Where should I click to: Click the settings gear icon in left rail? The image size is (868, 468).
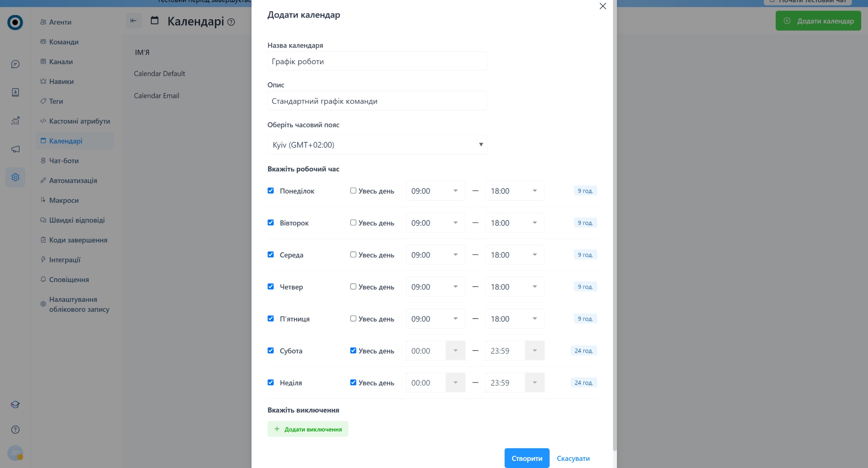tap(15, 177)
